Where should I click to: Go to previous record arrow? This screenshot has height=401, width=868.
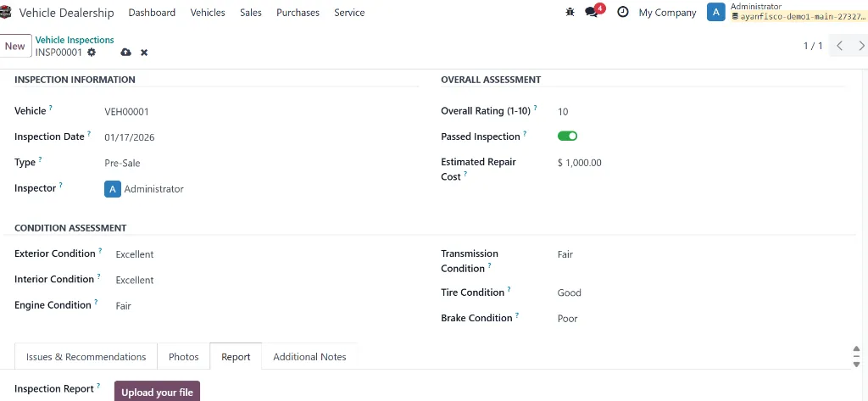(x=840, y=46)
